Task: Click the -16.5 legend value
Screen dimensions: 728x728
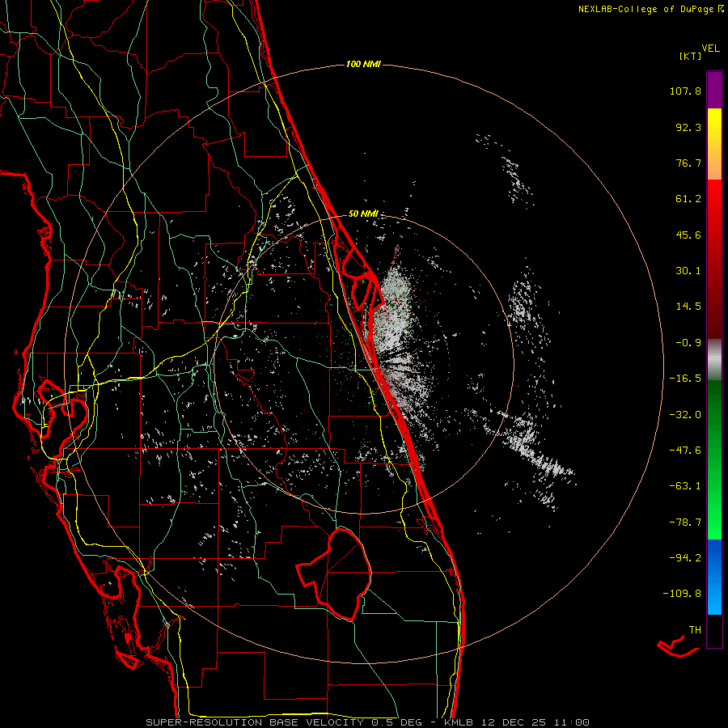Action: point(685,379)
